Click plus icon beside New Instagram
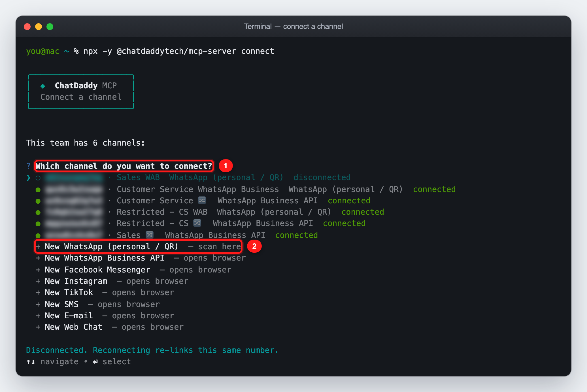The width and height of the screenshot is (587, 392). point(38,281)
